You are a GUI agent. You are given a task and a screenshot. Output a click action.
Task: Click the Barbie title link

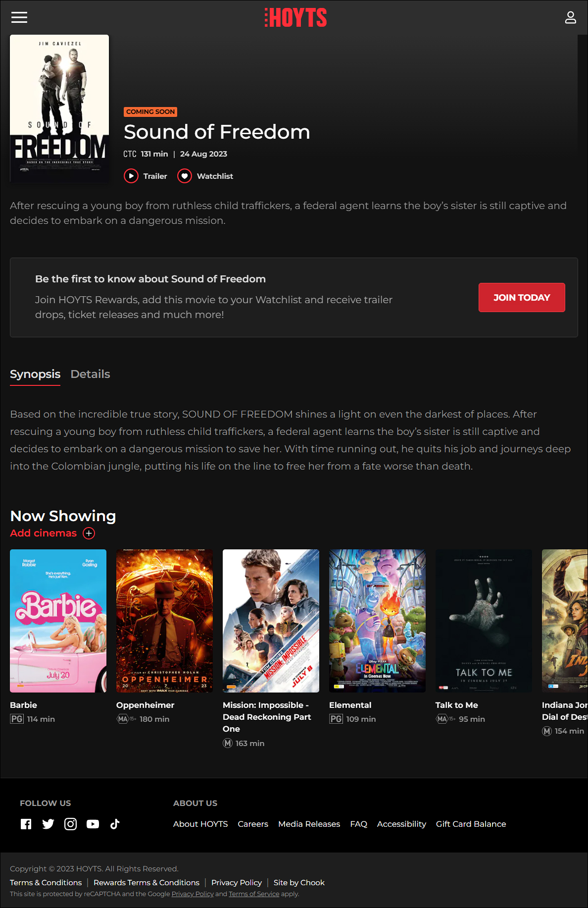point(23,705)
